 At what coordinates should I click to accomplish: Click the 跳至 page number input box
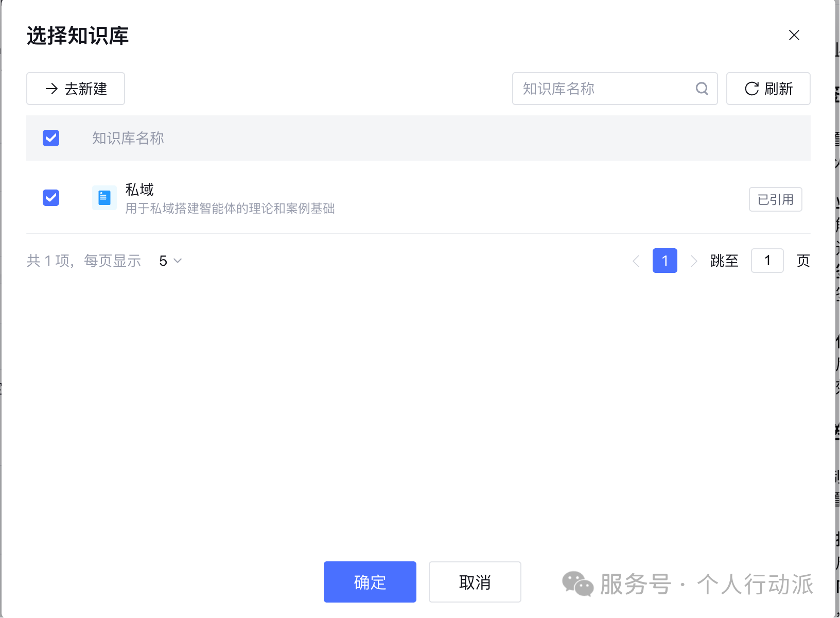click(x=767, y=261)
